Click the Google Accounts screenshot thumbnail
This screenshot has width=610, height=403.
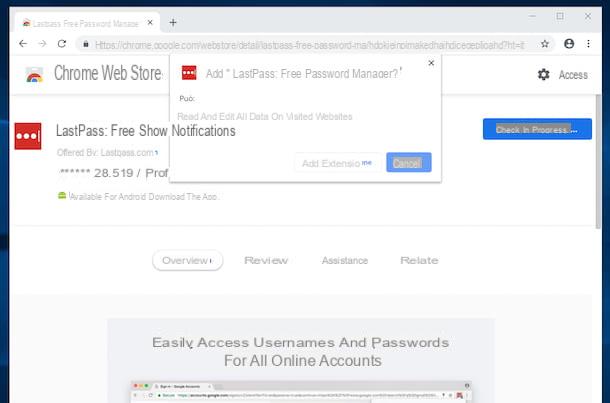301,392
